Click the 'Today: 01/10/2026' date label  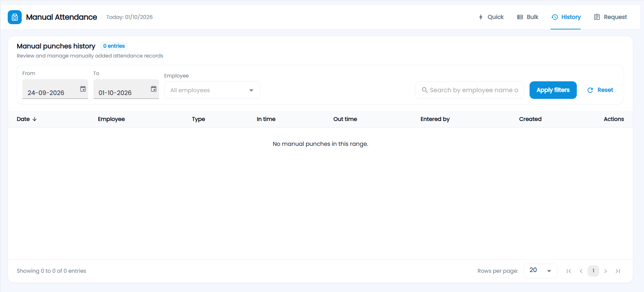pos(129,17)
